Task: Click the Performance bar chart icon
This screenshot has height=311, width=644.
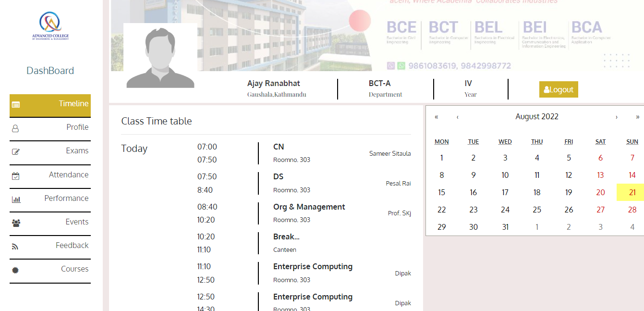Action: (16, 199)
